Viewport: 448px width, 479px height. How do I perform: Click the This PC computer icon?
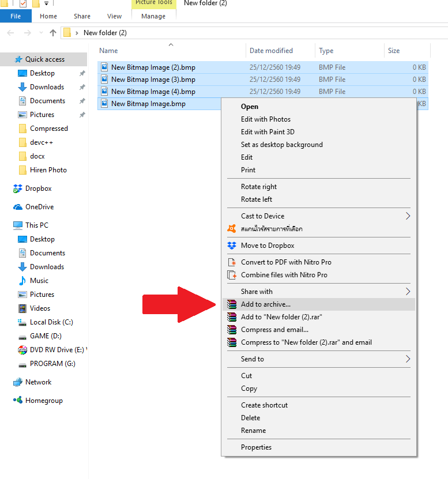pos(18,225)
